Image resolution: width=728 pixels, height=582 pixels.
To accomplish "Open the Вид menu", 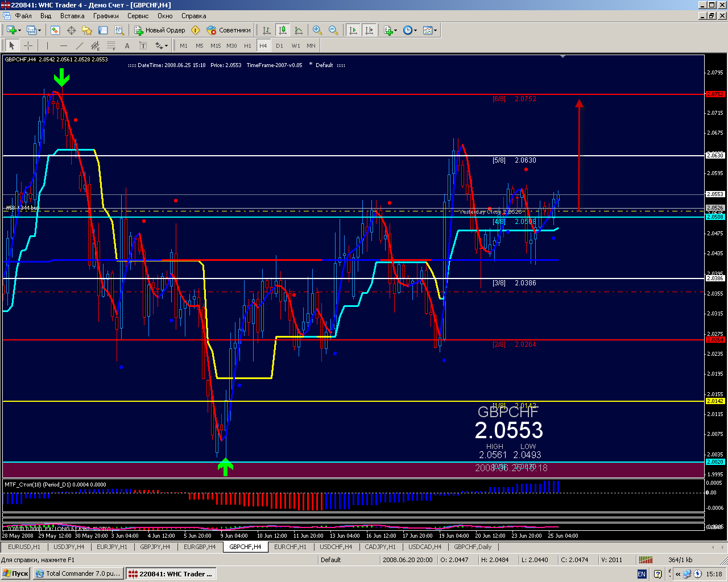I will tap(46, 16).
